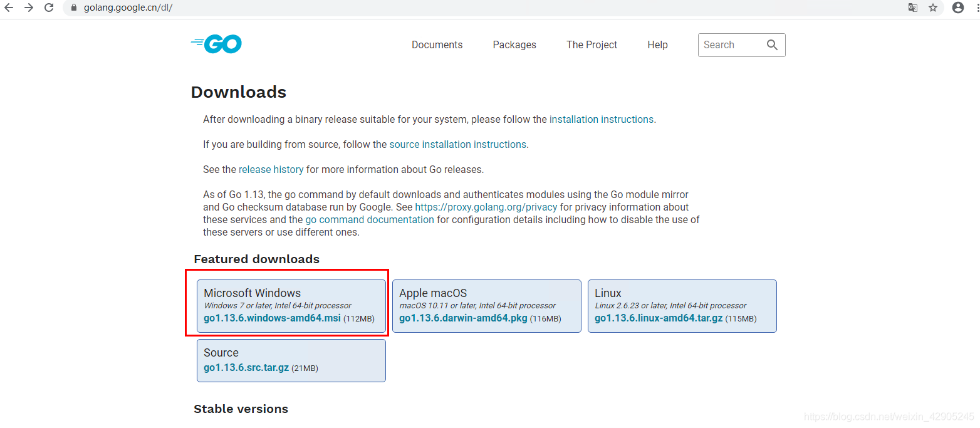Download go1.13.6.src.tar.gz source archive
This screenshot has width=980, height=428.
pyautogui.click(x=246, y=368)
